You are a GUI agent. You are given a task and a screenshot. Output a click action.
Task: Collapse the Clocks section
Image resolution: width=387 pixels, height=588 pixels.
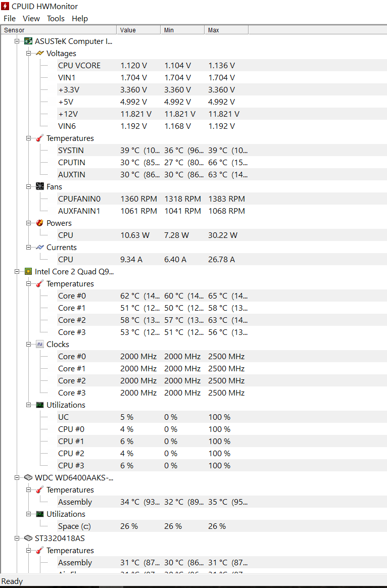point(28,344)
